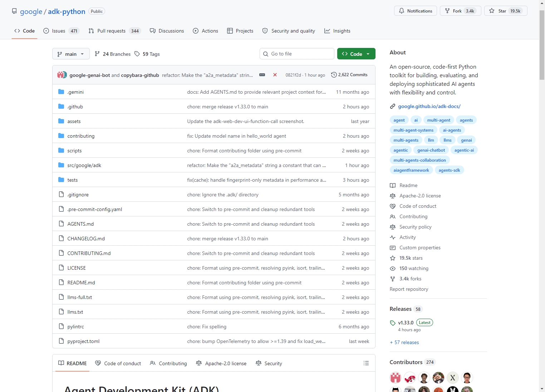545x392 pixels.
Task: Show the + 57 releases link
Action: (404, 342)
